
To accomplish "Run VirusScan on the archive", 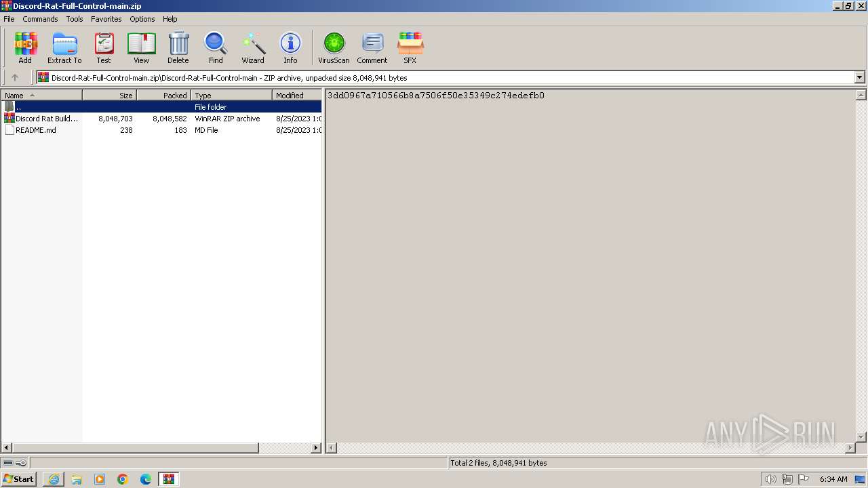I will coord(334,47).
